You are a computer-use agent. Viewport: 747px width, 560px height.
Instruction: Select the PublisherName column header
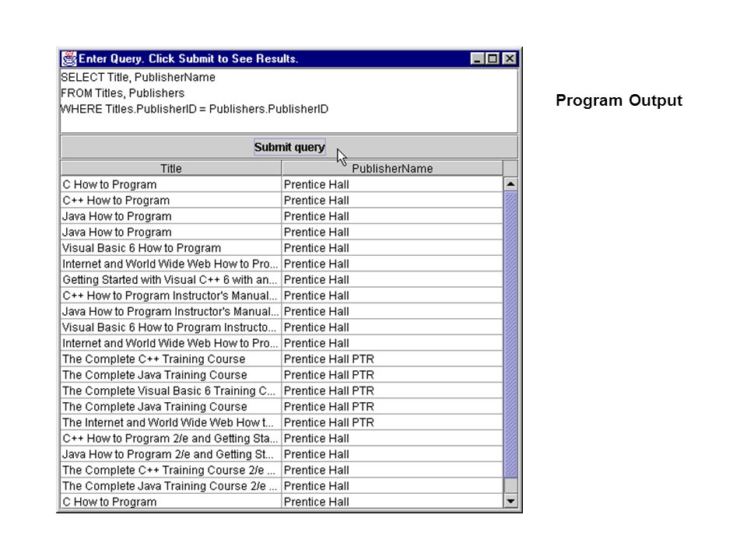(x=392, y=169)
